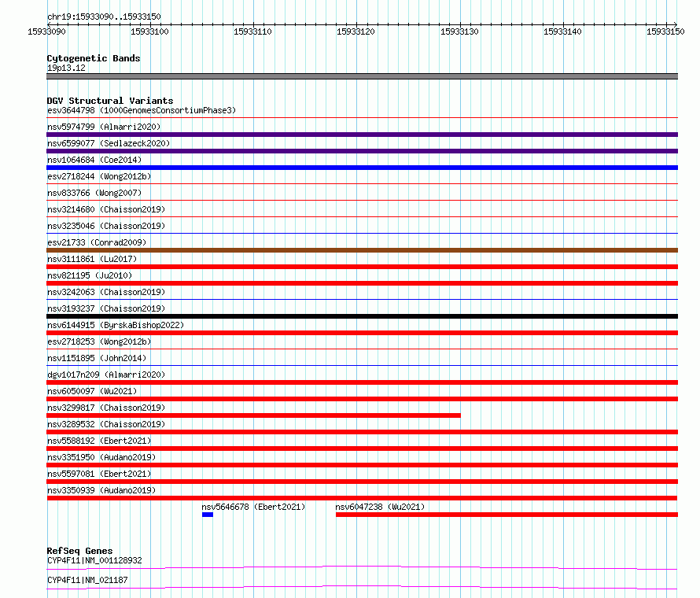
Task: Click the gray 19p13.12 cytogenetic band bar
Action: click(x=363, y=76)
